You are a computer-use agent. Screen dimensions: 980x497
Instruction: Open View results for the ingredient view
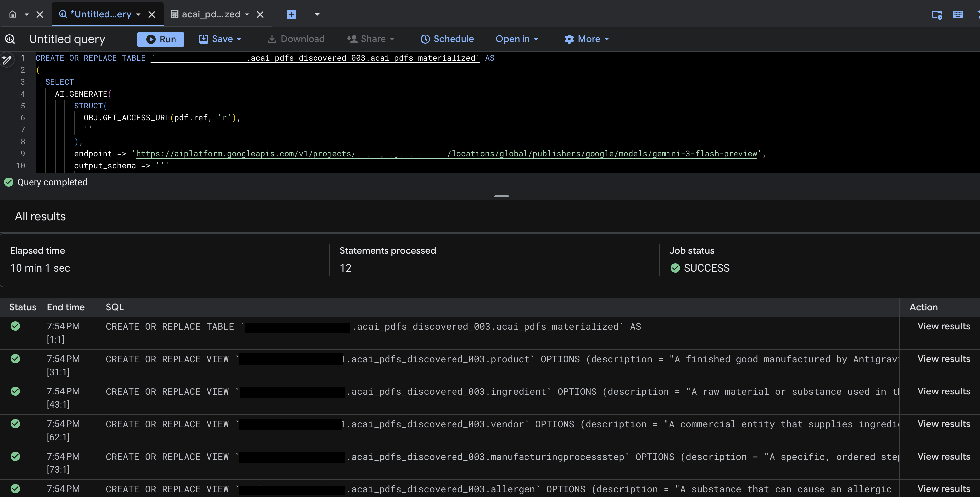point(944,391)
